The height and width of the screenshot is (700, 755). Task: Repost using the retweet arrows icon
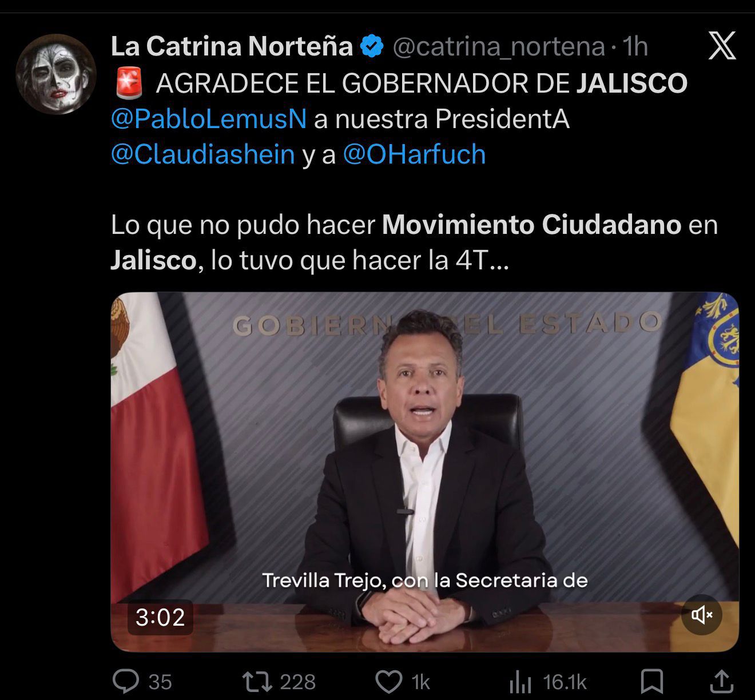tap(257, 681)
